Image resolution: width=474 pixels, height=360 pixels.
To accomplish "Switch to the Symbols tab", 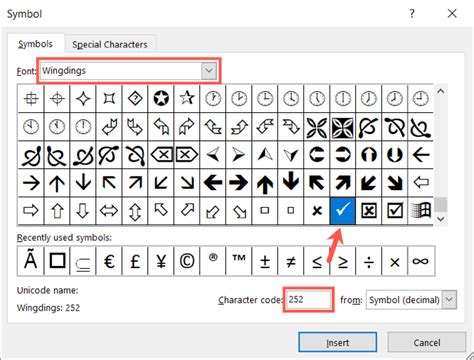I will point(35,44).
